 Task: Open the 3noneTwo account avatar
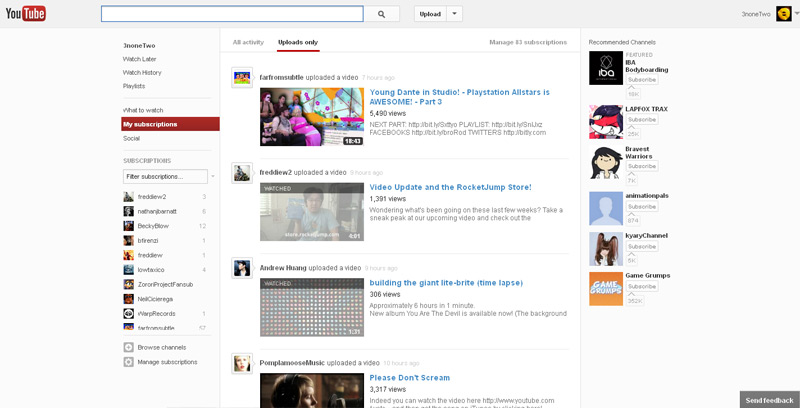[x=784, y=14]
